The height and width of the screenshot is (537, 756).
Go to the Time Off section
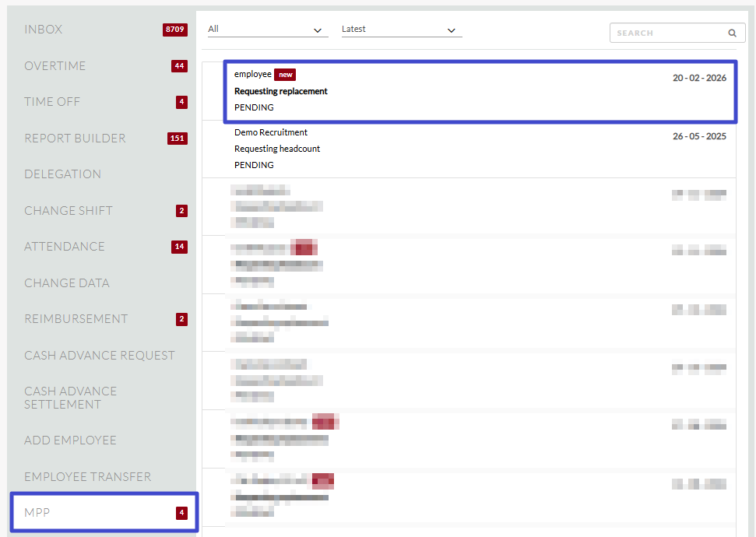pyautogui.click(x=52, y=102)
